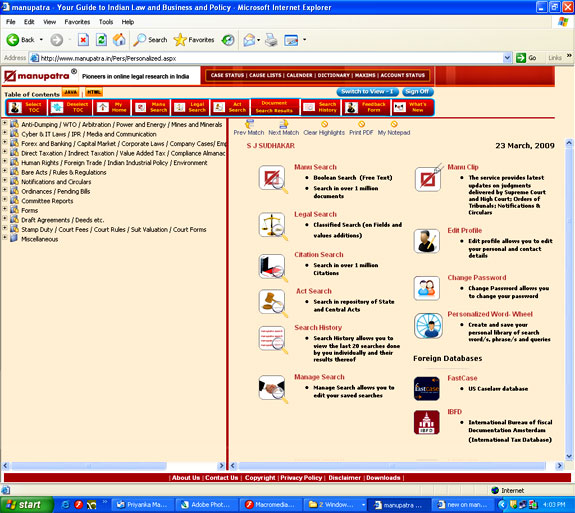Image resolution: width=575 pixels, height=513 pixels.
Task: Open the Edit menu
Action: (29, 22)
